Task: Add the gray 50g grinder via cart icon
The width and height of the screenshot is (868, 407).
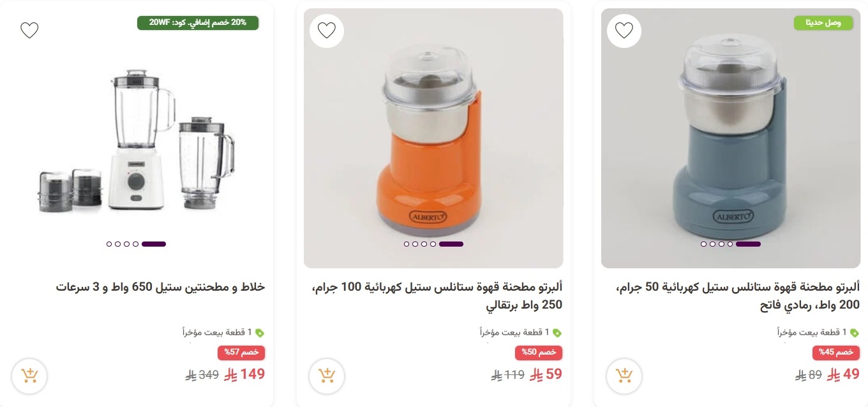Action: point(624,376)
